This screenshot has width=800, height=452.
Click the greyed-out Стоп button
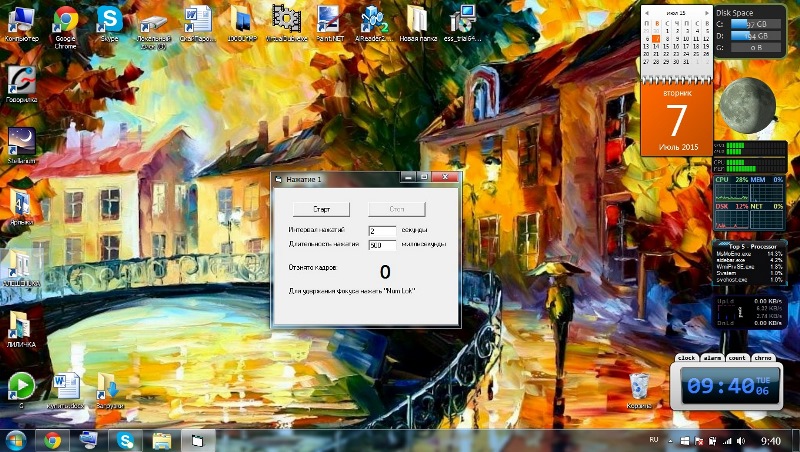[x=396, y=210]
